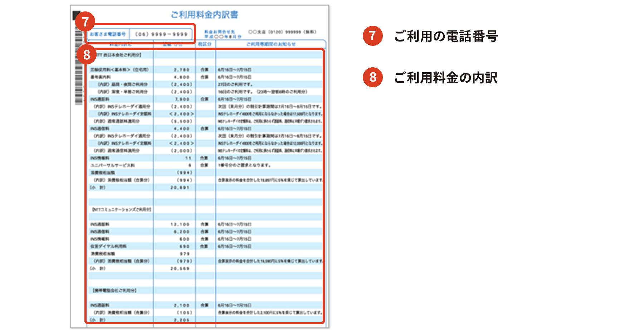The width and height of the screenshot is (644, 330).
Task: Click the 1番号分のご請求となります note
Action: coord(244,165)
